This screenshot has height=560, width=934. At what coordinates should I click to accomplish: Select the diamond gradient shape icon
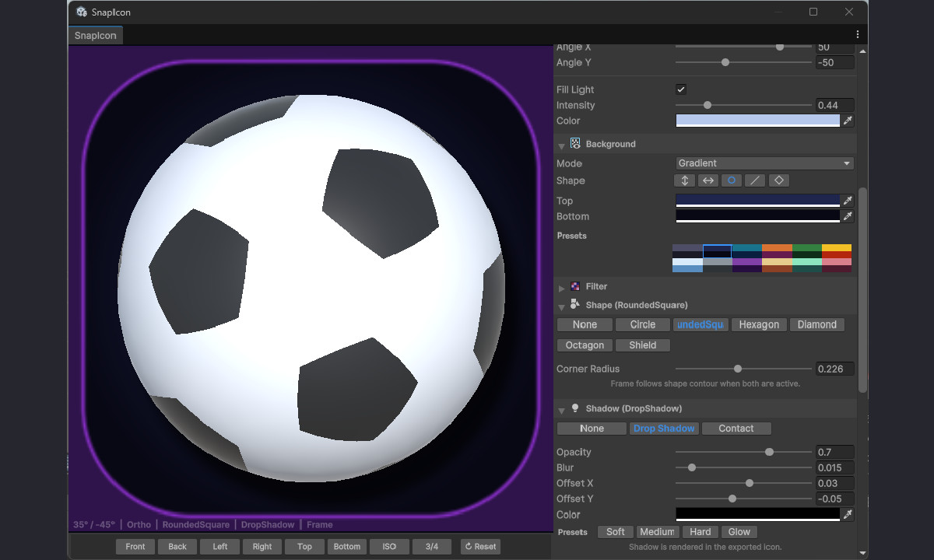coord(778,180)
